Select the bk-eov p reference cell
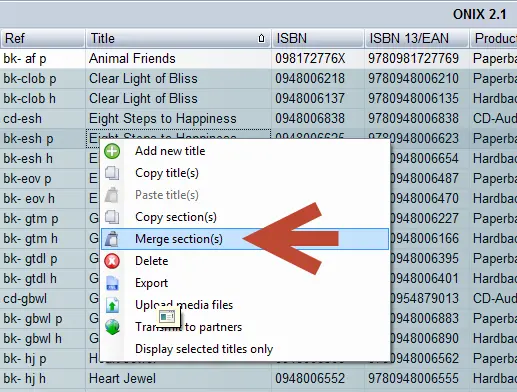 tap(43, 179)
